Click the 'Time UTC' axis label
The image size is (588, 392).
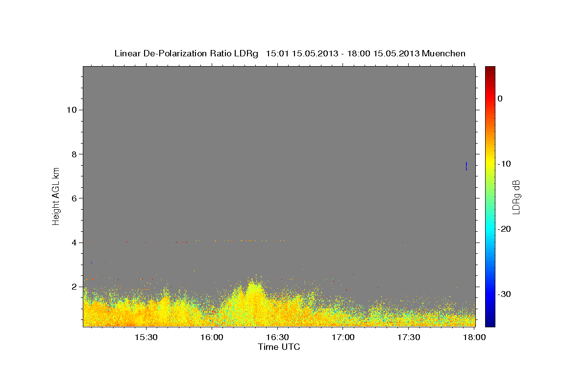[279, 347]
